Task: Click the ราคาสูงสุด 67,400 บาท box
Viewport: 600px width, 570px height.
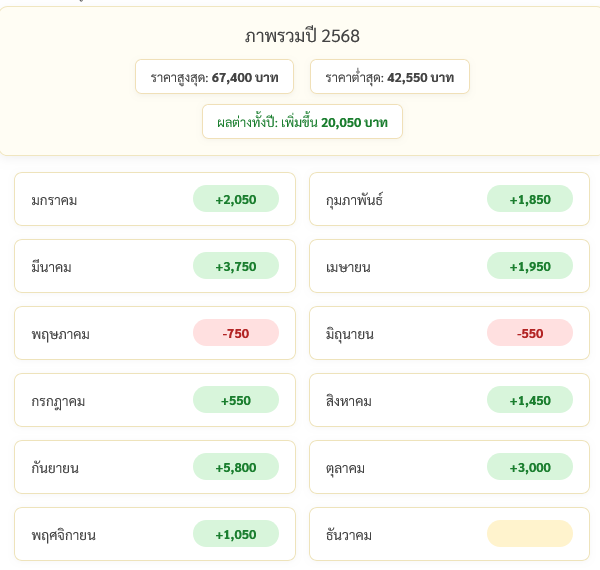Action: pos(214,77)
